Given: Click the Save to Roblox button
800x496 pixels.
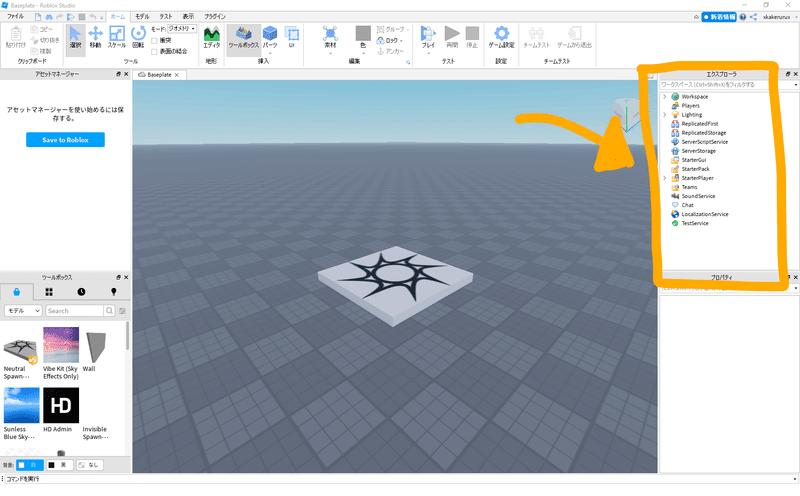Looking at the screenshot, I should 65,140.
